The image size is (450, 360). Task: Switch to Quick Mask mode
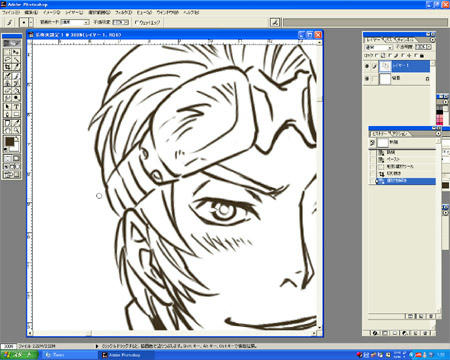pyautogui.click(x=16, y=158)
